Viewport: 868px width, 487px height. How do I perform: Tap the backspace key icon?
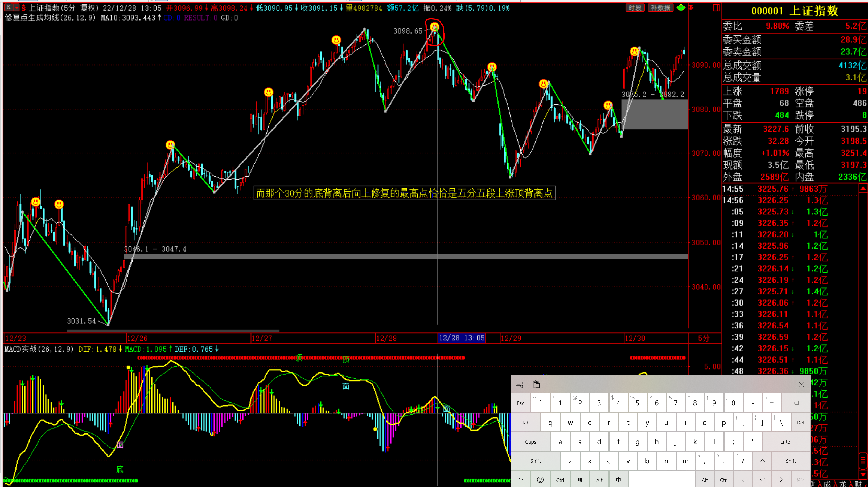(796, 403)
